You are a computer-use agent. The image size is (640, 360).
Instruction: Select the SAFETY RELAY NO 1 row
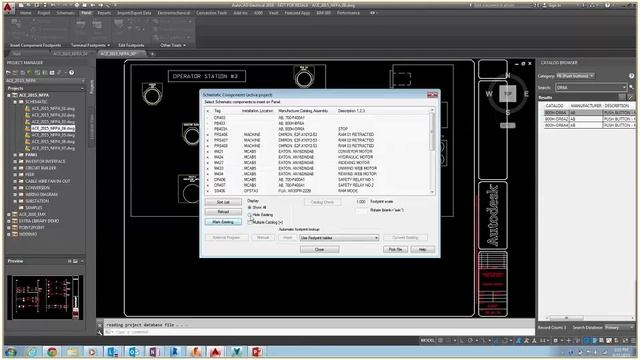pos(318,180)
